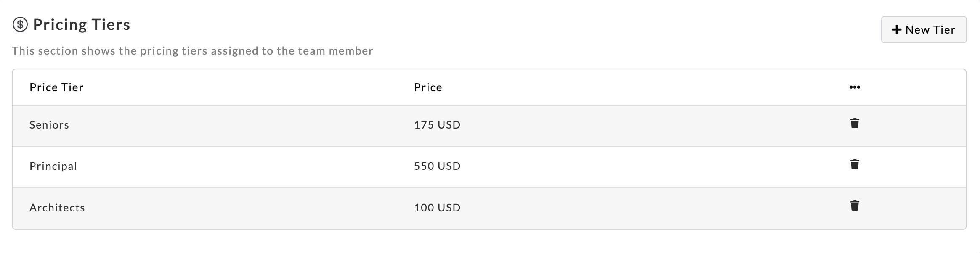Image resolution: width=980 pixels, height=253 pixels.
Task: Select the Architects table row
Action: coord(631,208)
